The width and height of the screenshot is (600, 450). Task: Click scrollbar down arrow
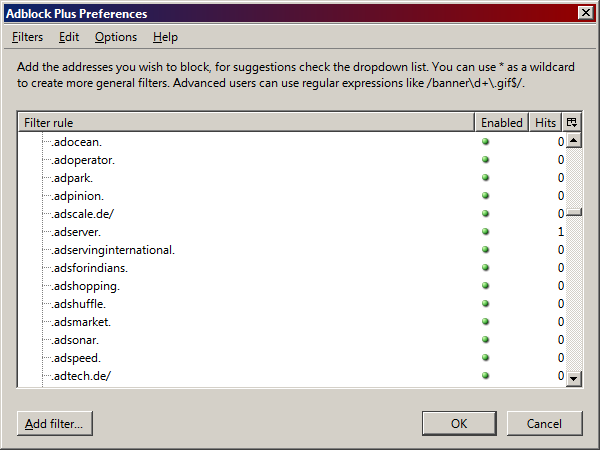click(573, 379)
